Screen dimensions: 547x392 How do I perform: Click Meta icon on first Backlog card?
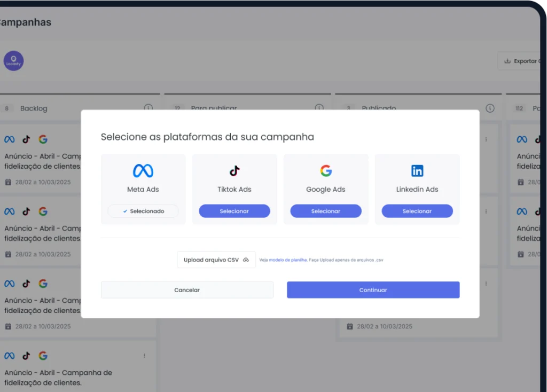coord(10,139)
